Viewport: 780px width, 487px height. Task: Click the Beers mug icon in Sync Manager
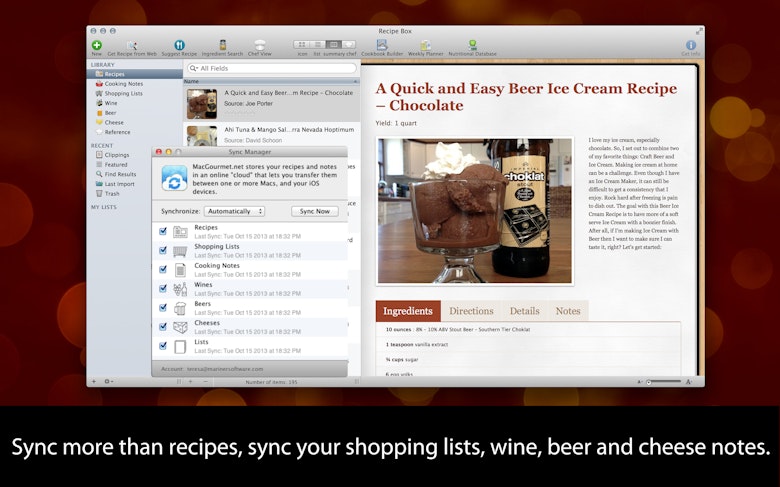(180, 308)
